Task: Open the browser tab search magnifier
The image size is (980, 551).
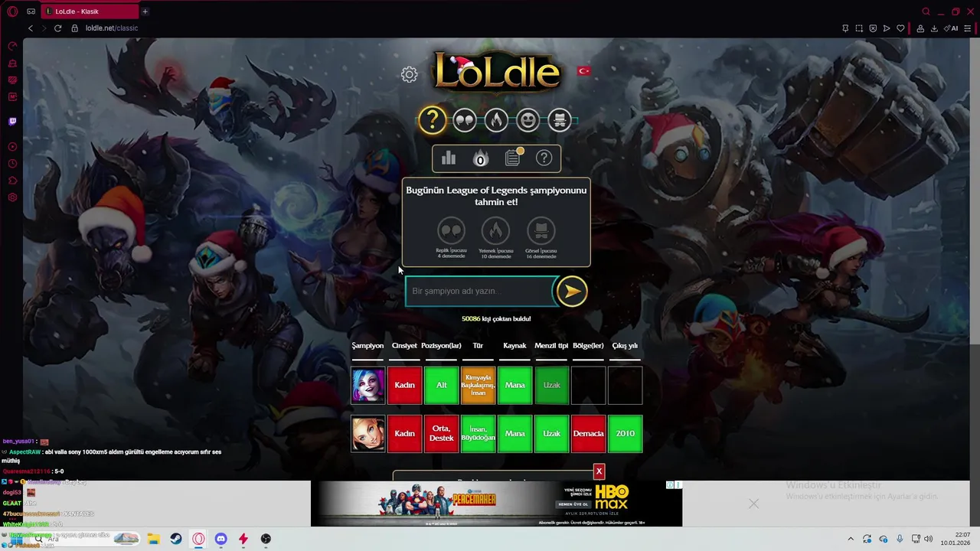Action: 926,11
